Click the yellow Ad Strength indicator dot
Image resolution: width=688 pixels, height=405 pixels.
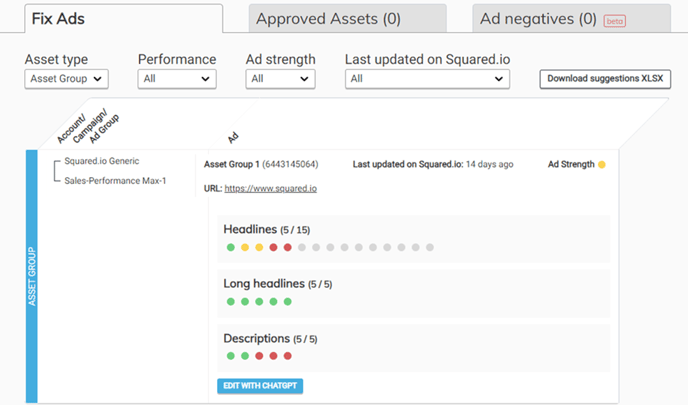(x=602, y=164)
